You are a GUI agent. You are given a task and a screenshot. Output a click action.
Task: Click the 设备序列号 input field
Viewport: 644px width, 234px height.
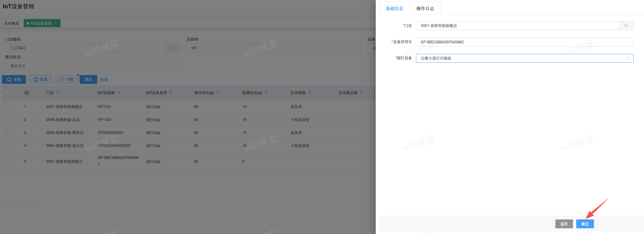tap(524, 42)
